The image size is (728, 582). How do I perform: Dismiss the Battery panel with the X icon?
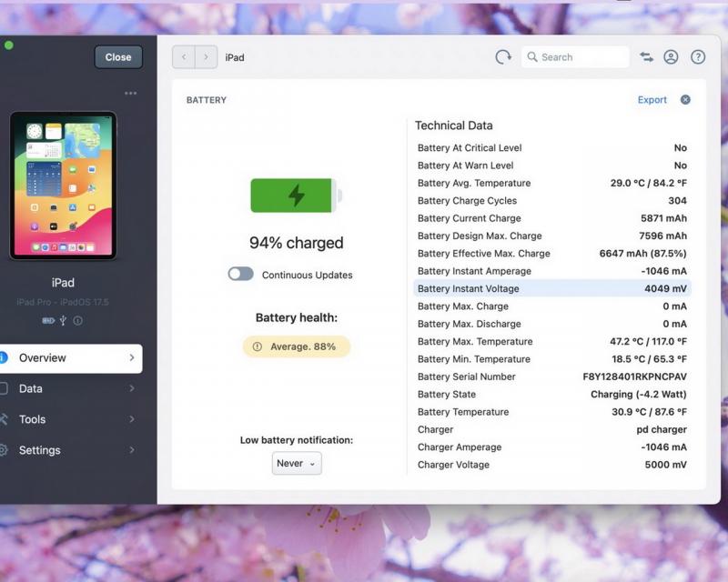(x=685, y=100)
